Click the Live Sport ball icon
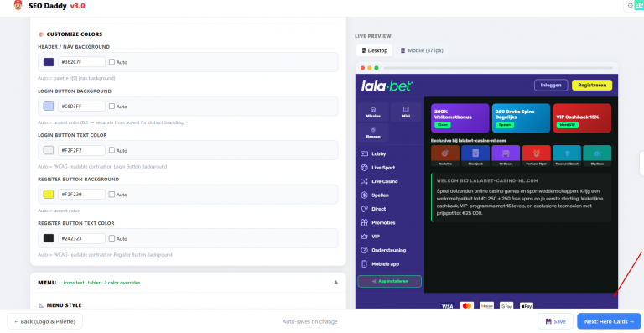The image size is (644, 333). (x=364, y=168)
